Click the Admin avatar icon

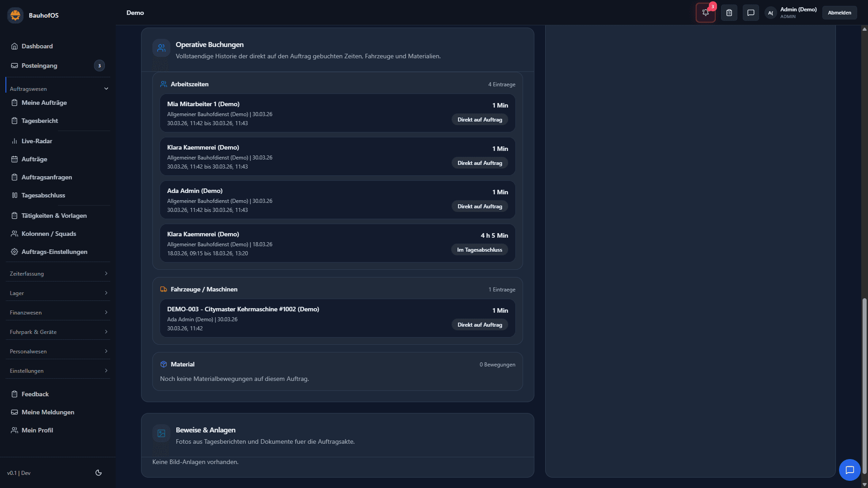770,13
